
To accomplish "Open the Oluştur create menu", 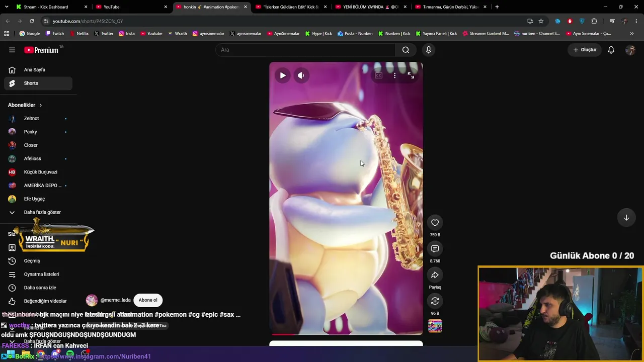I will (585, 50).
